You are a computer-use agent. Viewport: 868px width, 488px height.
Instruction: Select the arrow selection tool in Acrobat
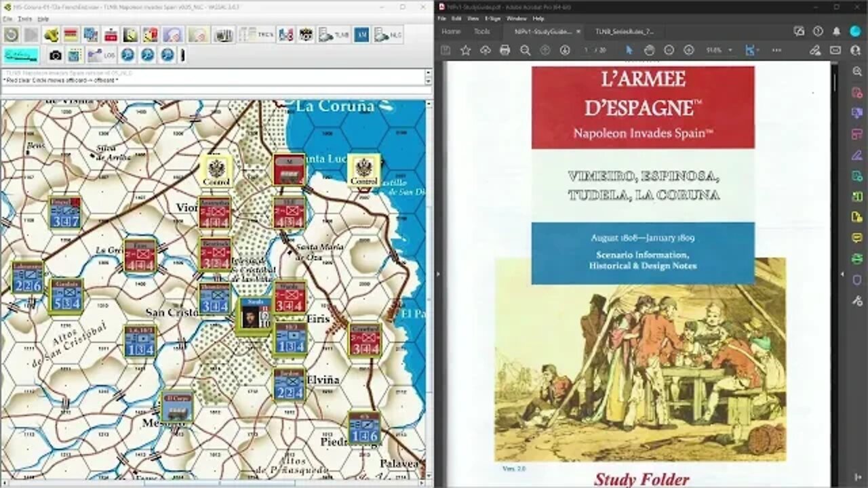point(629,50)
